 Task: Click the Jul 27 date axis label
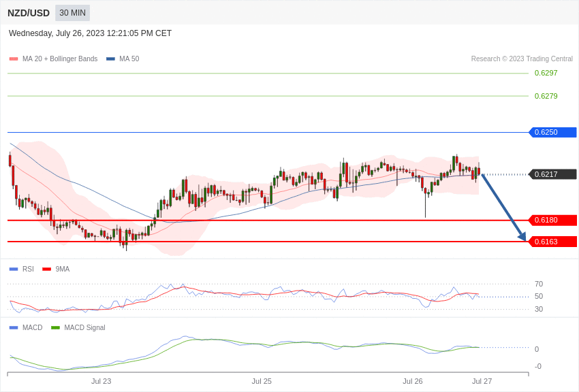point(482,381)
